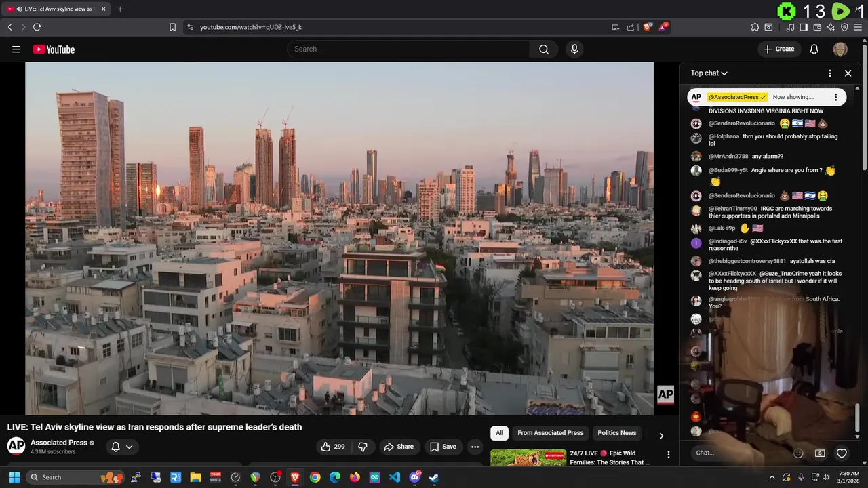Image resolution: width=868 pixels, height=488 pixels.
Task: Send a heart reaction in chat
Action: (842, 453)
